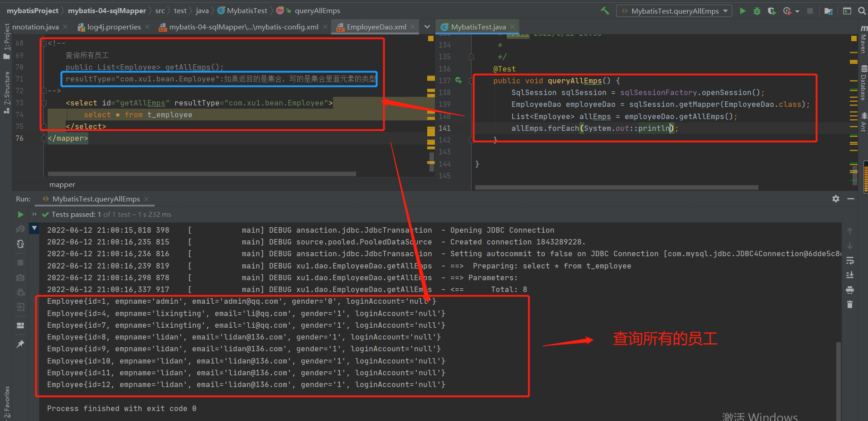Open the Database tool window side tab
The width and height of the screenshot is (868, 421).
coord(863,83)
